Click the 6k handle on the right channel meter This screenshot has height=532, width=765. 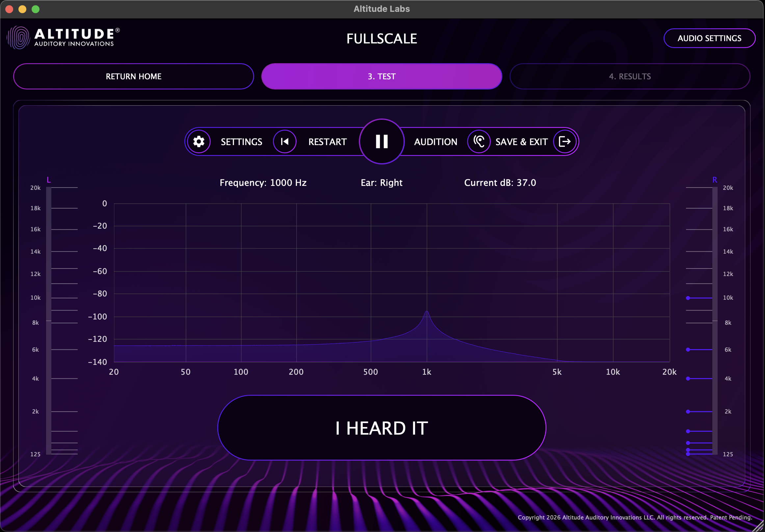[688, 350]
